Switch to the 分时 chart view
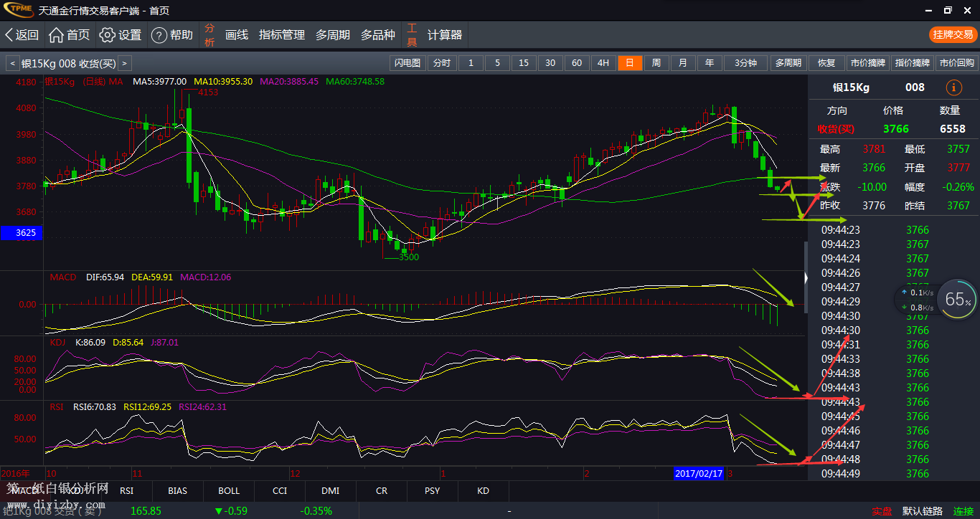 pos(442,63)
